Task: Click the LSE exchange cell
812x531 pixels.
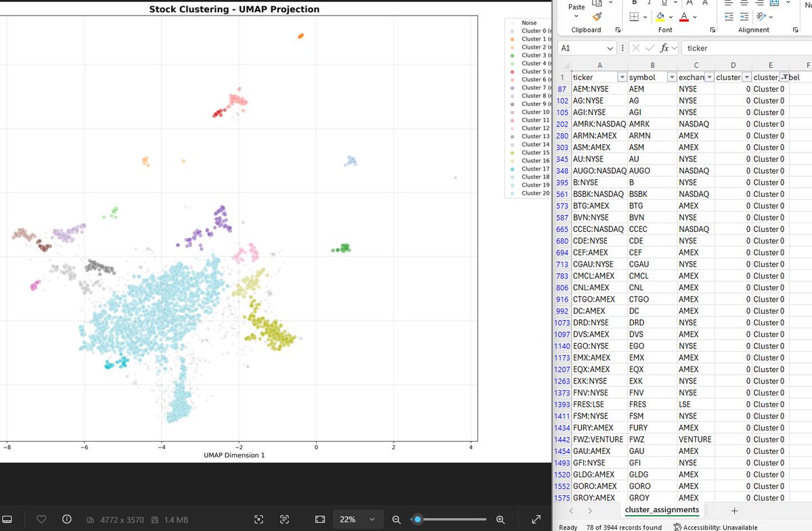Action: click(696, 405)
